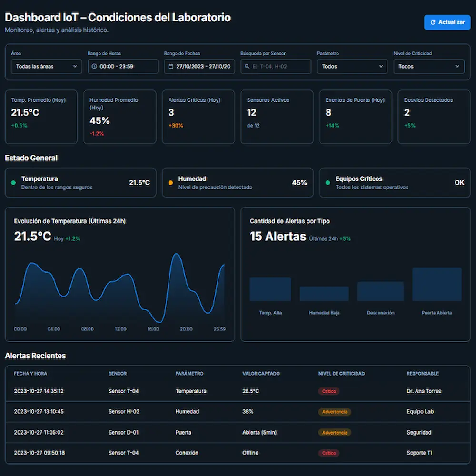The image size is (476, 476).
Task: Open the Área dropdown
Action: click(x=46, y=67)
